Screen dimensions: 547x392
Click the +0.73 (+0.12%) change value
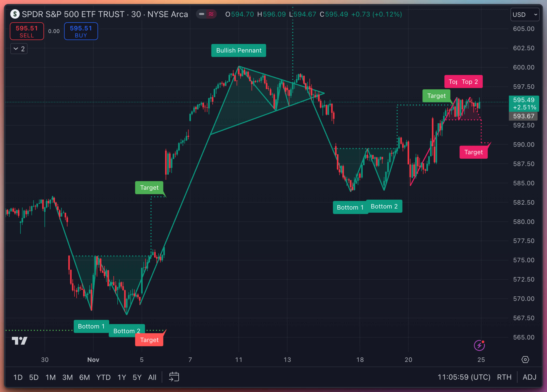(376, 14)
